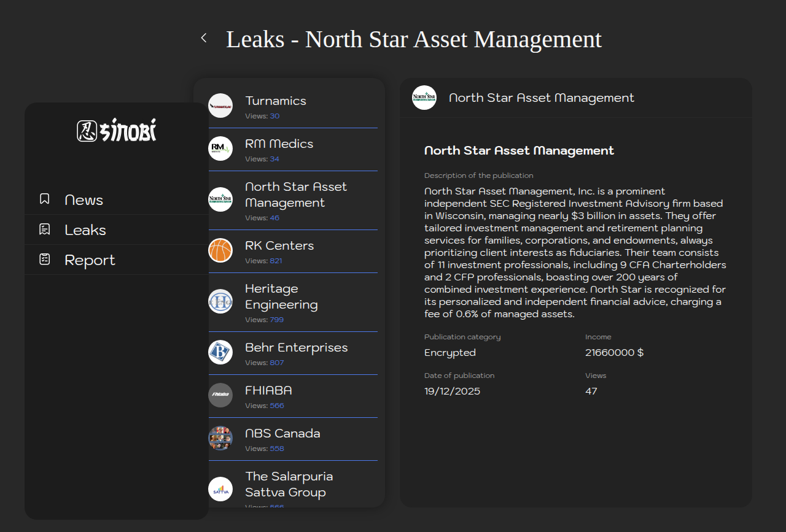The image size is (786, 532).
Task: Click the Sattva logo icon
Action: 220,489
